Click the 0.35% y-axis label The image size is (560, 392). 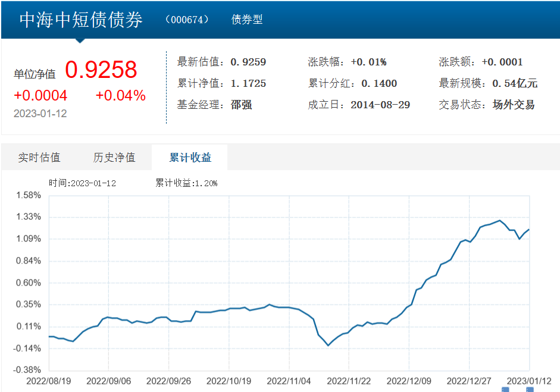(29, 305)
